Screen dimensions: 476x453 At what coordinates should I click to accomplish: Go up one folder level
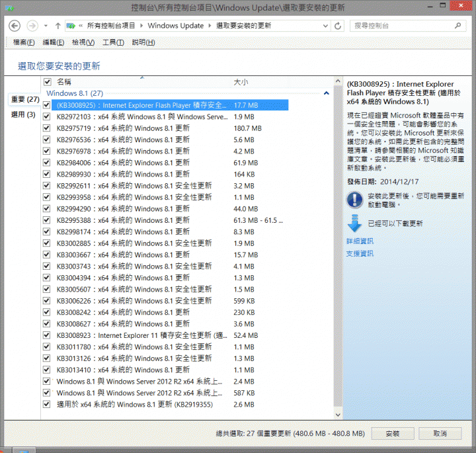coord(58,26)
